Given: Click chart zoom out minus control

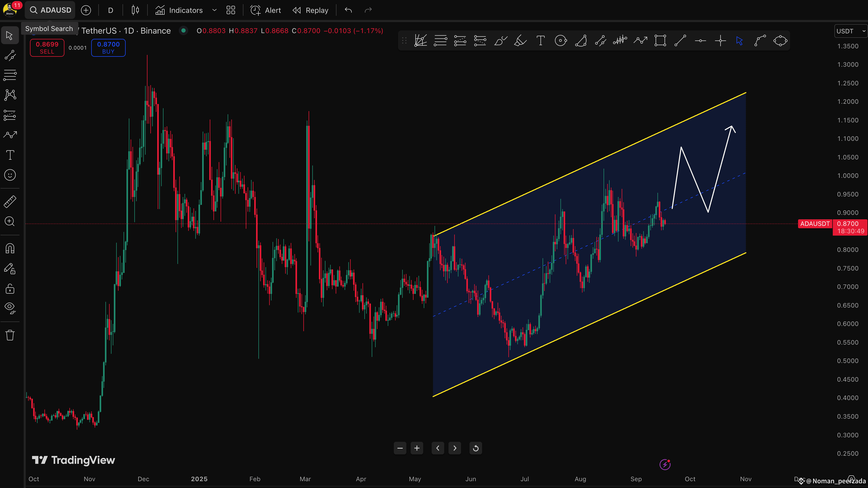Looking at the screenshot, I should click(400, 448).
